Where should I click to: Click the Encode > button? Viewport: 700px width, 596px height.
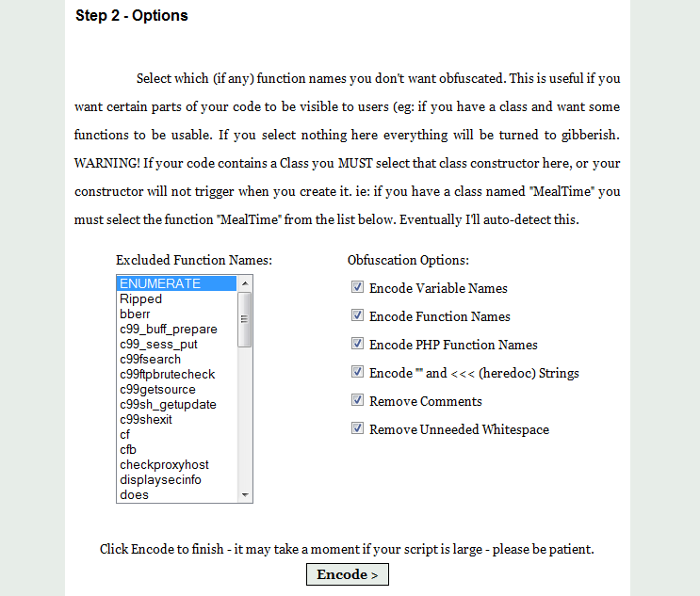(x=348, y=574)
